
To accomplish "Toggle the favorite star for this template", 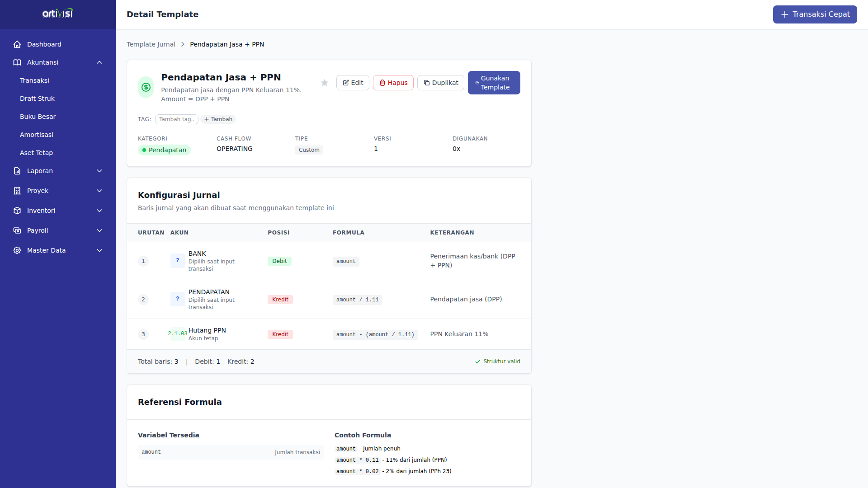I will pyautogui.click(x=325, y=83).
